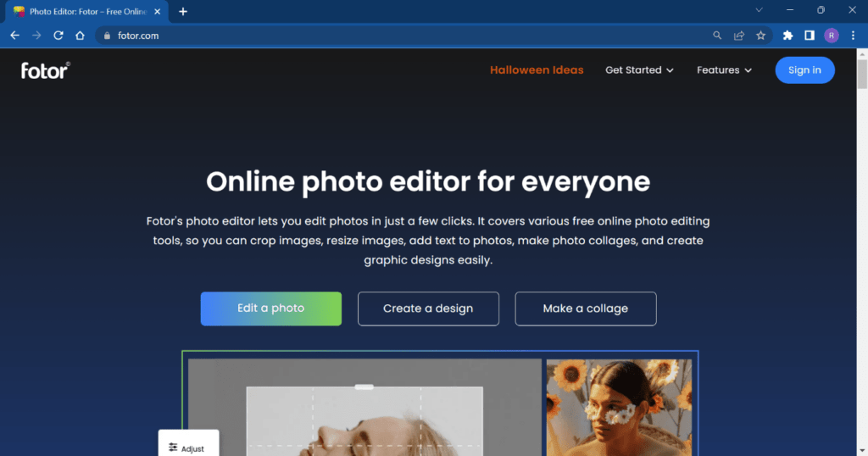Click the scrollbar up arrow
This screenshot has width=868, height=456.
click(x=862, y=53)
